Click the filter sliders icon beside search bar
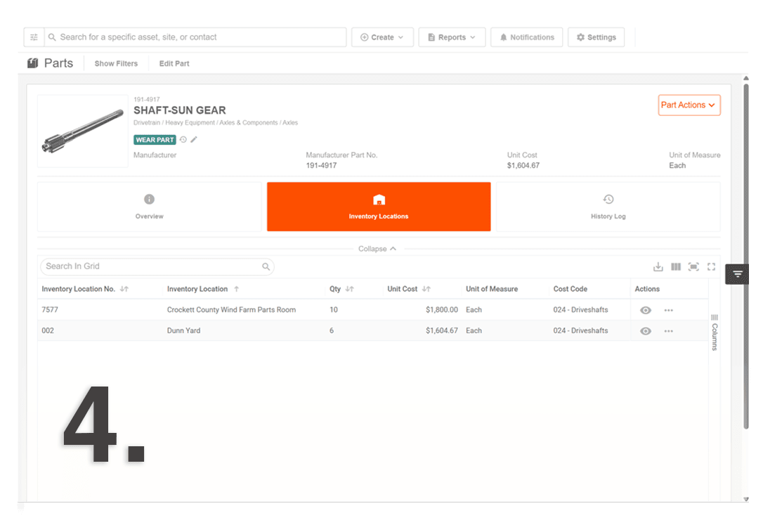The width and height of the screenshot is (763, 532). tap(34, 37)
